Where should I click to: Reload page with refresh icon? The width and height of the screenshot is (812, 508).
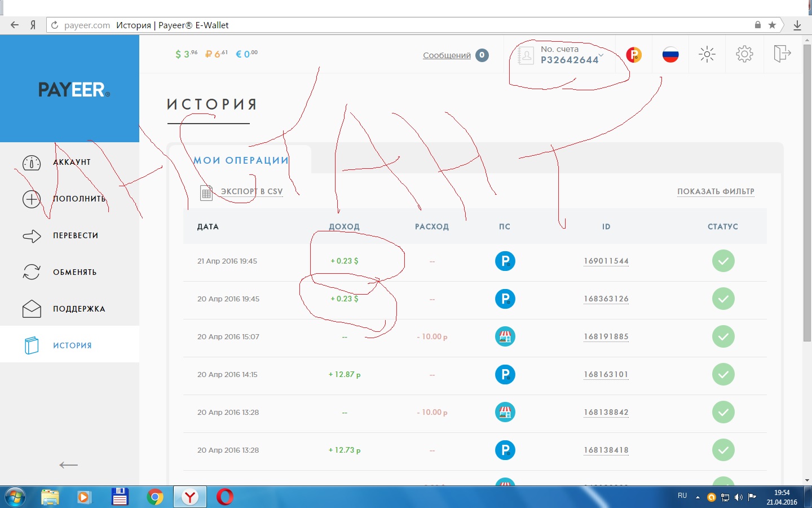click(x=55, y=25)
